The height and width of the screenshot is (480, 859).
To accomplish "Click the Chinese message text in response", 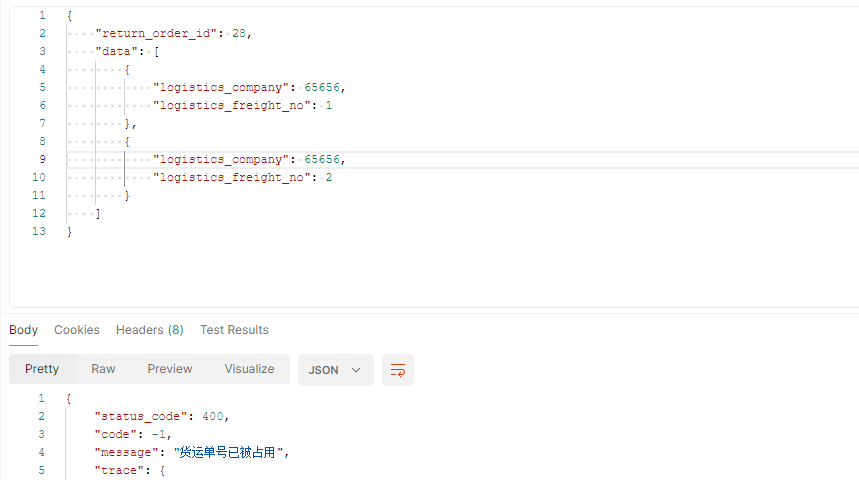I will (230, 452).
